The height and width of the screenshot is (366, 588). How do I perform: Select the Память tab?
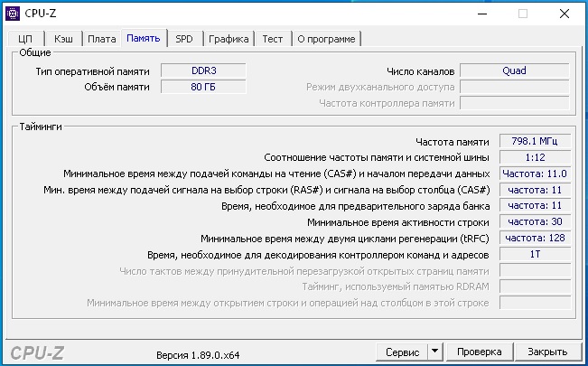(144, 38)
